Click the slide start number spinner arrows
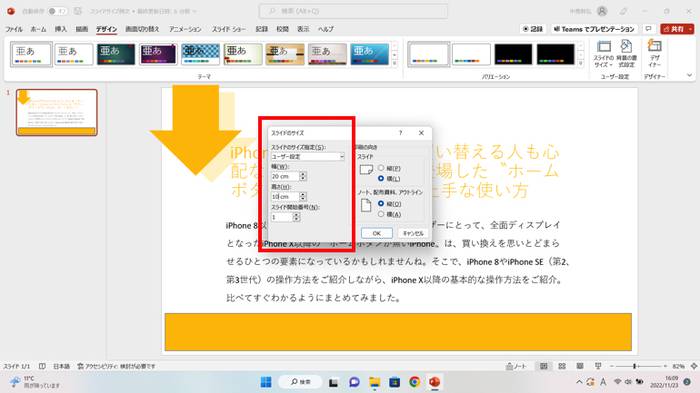700x393 pixels. (x=296, y=217)
